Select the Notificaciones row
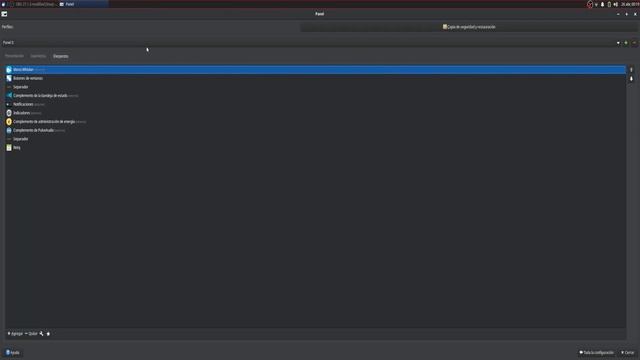Screen dimensions: 640x360 (315, 104)
